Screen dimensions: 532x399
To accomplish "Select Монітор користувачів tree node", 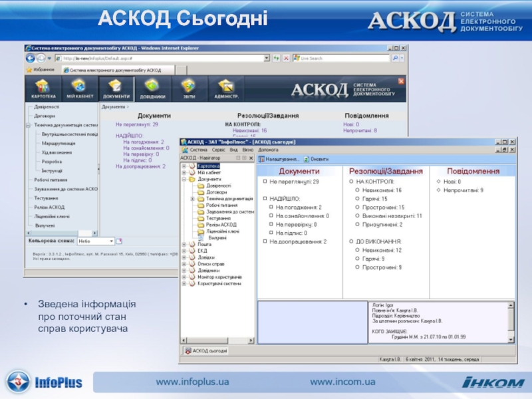I will click(219, 277).
